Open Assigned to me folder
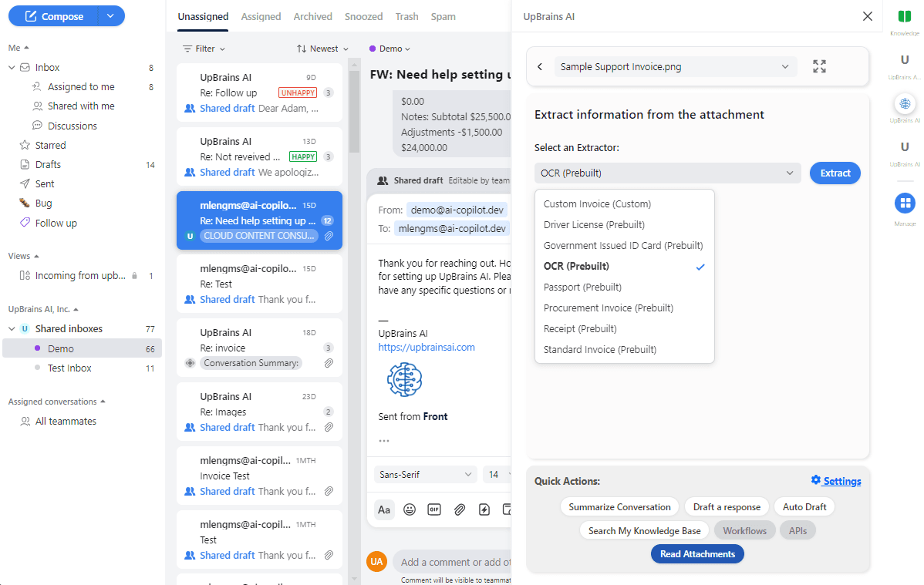 [x=81, y=86]
